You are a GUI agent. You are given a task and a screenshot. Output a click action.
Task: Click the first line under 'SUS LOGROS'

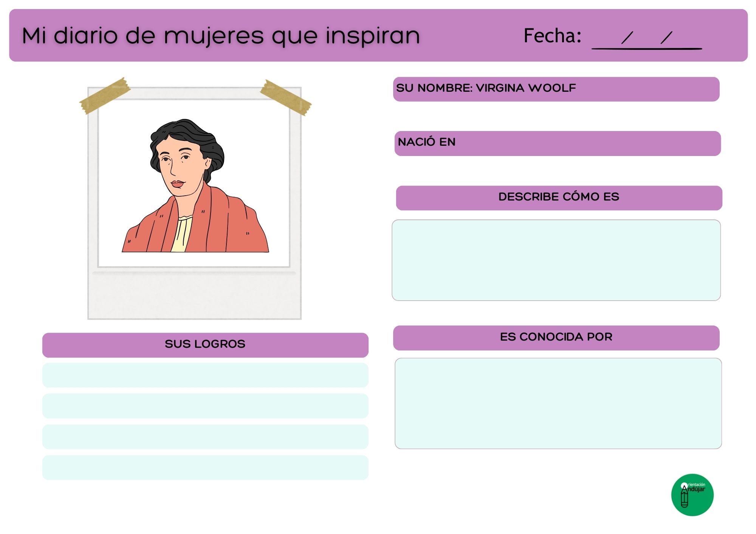click(205, 375)
